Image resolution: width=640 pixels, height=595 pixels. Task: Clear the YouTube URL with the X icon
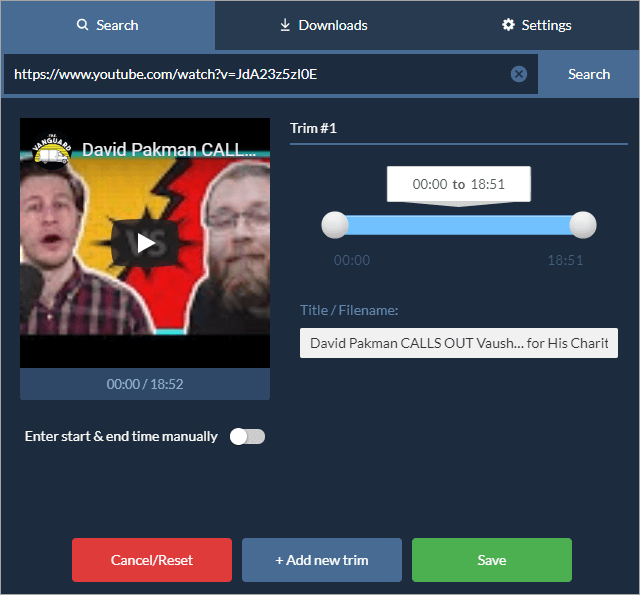(x=518, y=74)
